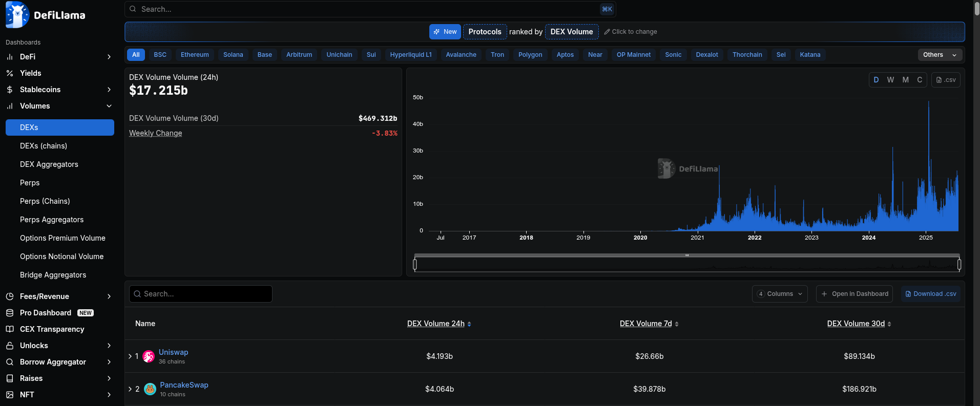Click the plus icon on Open in Dashboard
Image resolution: width=980 pixels, height=406 pixels.
click(824, 294)
